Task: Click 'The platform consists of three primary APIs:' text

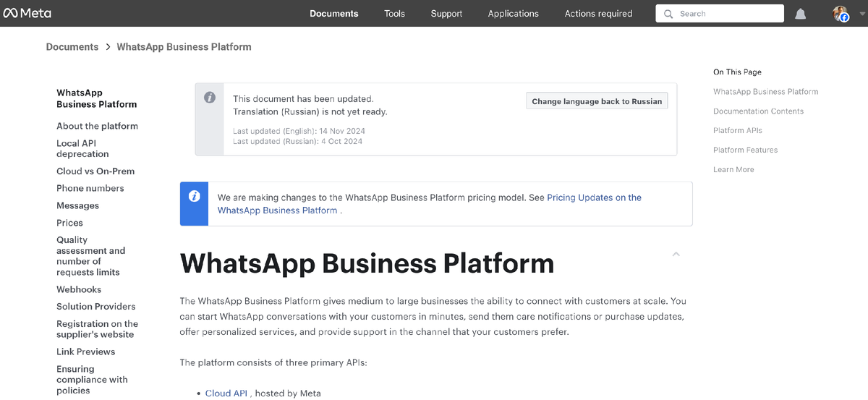Action: (x=273, y=362)
